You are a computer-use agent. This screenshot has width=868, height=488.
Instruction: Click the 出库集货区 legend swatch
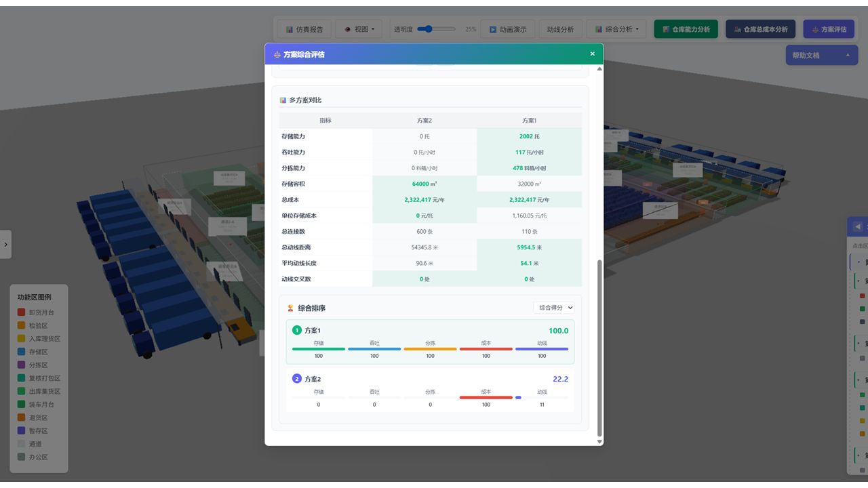coord(21,391)
